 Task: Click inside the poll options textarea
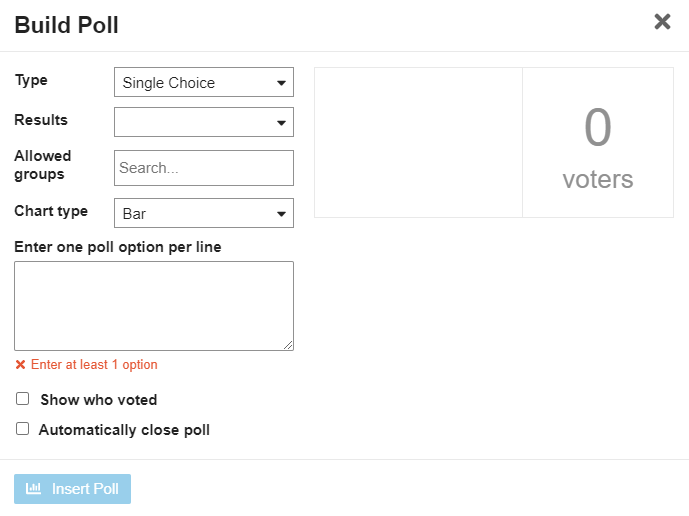tap(154, 306)
